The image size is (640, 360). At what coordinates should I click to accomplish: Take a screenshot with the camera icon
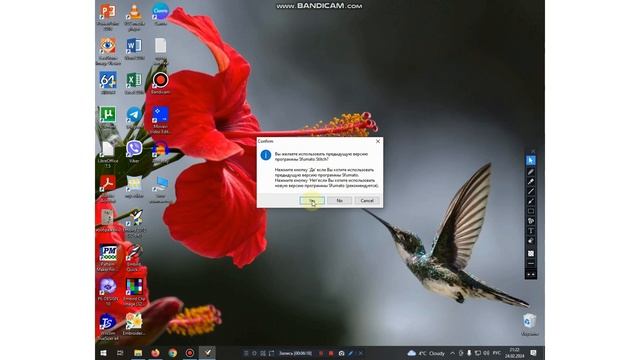(341, 353)
